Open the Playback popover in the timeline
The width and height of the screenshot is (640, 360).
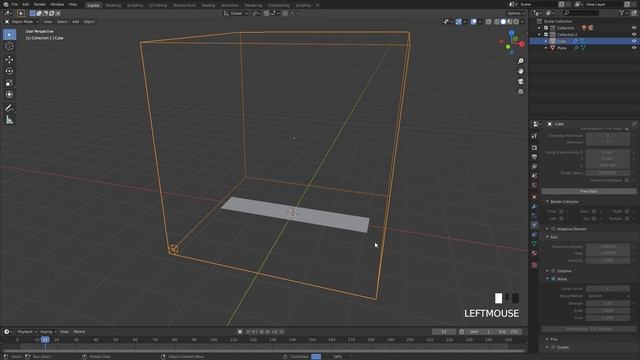click(27, 332)
